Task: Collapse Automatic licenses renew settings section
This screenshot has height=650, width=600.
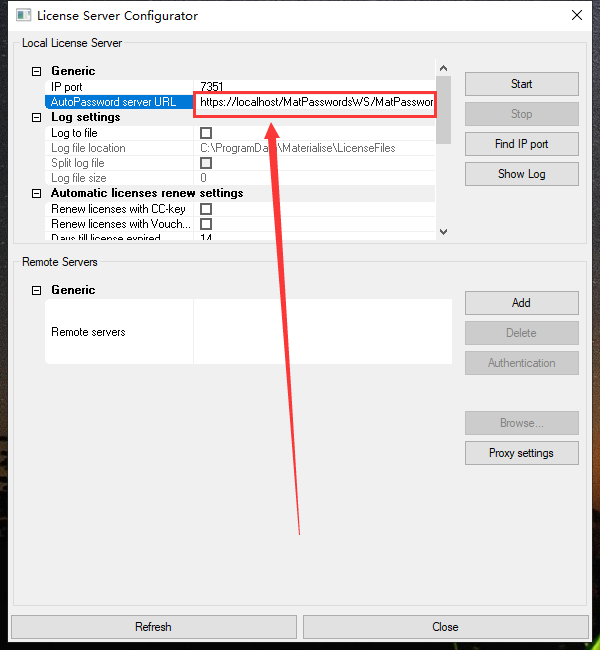Action: coord(37,193)
